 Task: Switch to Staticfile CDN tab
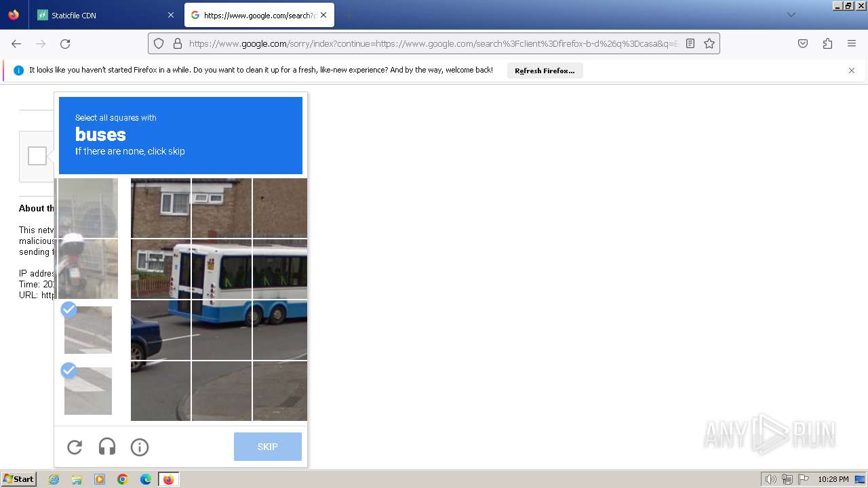pyautogui.click(x=106, y=15)
